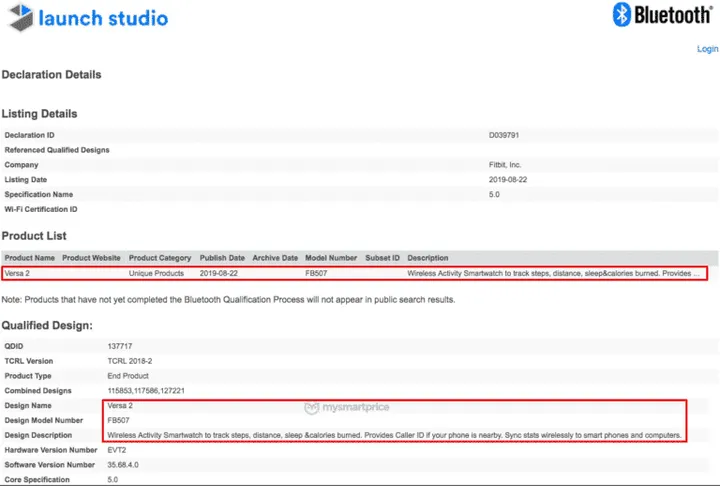This screenshot has height=486, width=720.
Task: Click the Product Category column header
Action: [x=160, y=258]
